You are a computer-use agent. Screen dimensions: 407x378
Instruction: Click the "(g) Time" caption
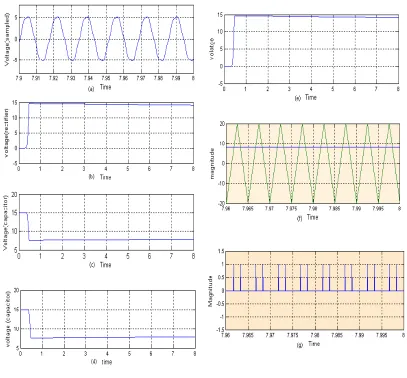point(308,344)
